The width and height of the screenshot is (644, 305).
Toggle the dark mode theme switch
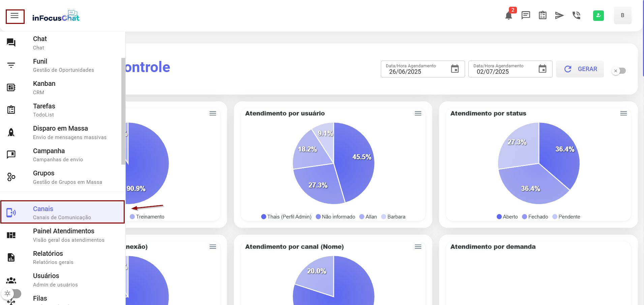point(12,294)
